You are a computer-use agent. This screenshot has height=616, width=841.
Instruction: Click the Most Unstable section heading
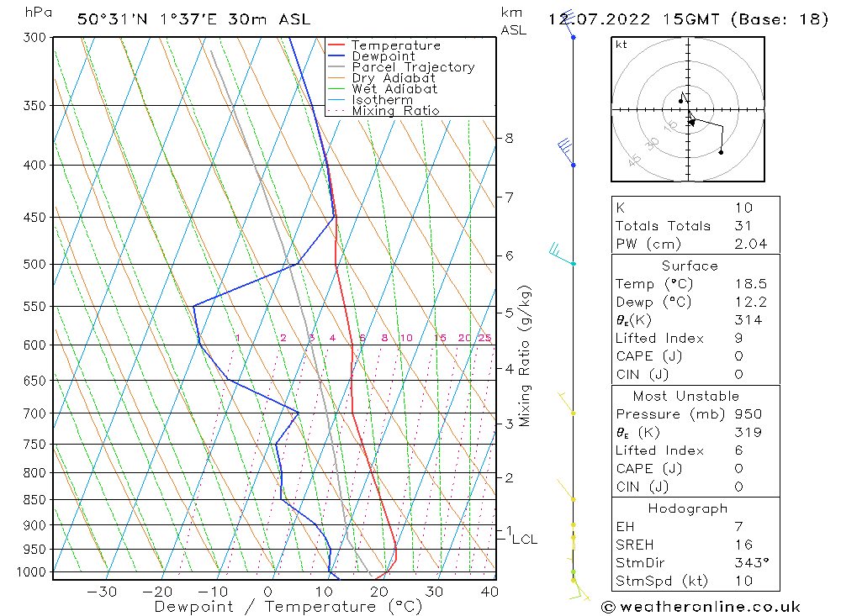pyautogui.click(x=686, y=396)
